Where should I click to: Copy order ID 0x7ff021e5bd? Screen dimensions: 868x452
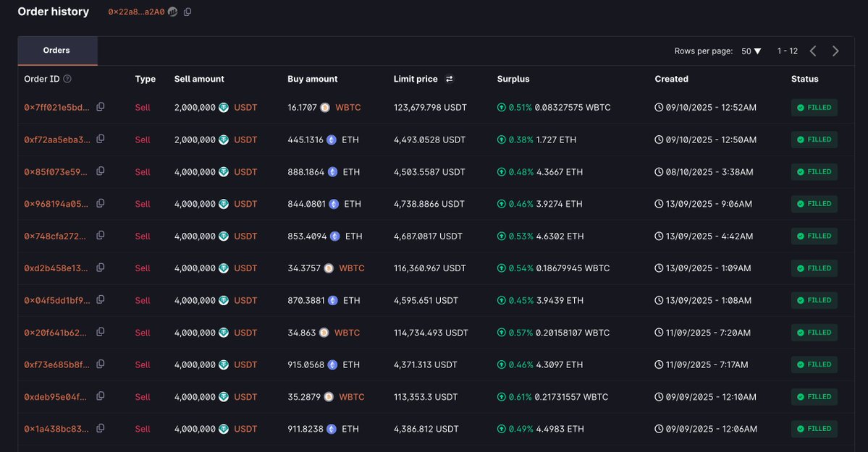point(101,107)
